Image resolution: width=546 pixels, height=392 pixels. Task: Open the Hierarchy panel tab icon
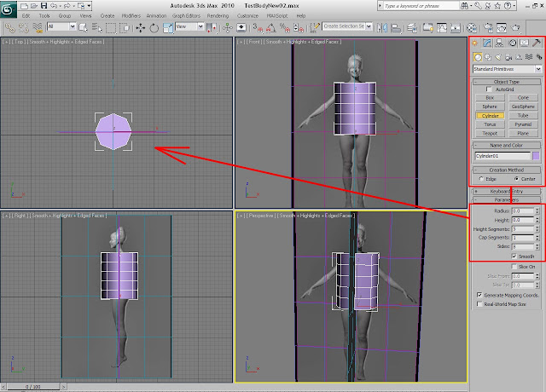tap(499, 43)
